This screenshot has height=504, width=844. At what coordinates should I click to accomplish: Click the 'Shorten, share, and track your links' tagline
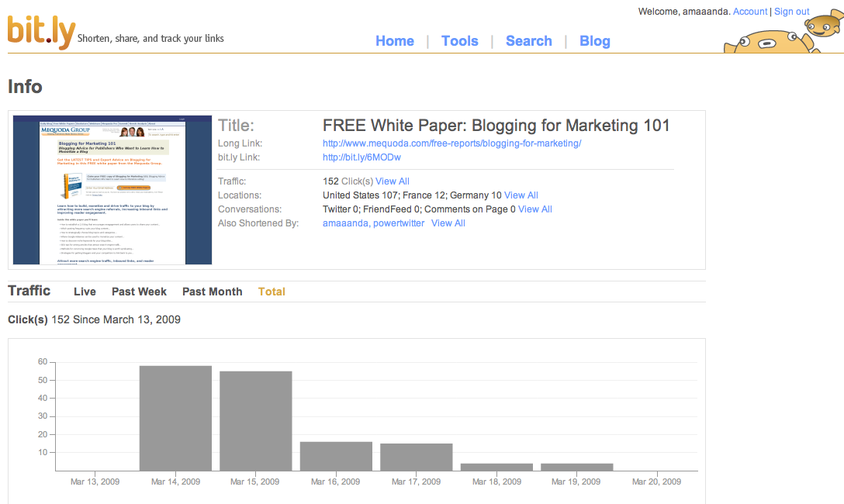tap(150, 38)
